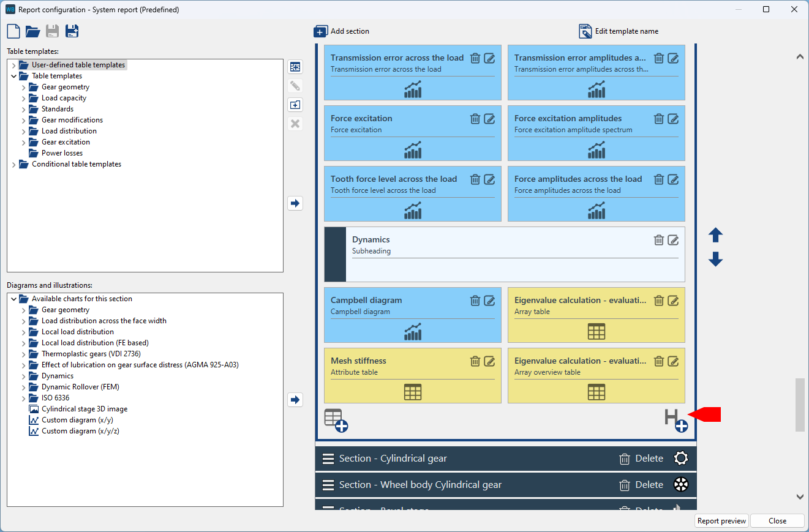
Task: Select Cylindrical stage 3D image item
Action: click(x=84, y=409)
